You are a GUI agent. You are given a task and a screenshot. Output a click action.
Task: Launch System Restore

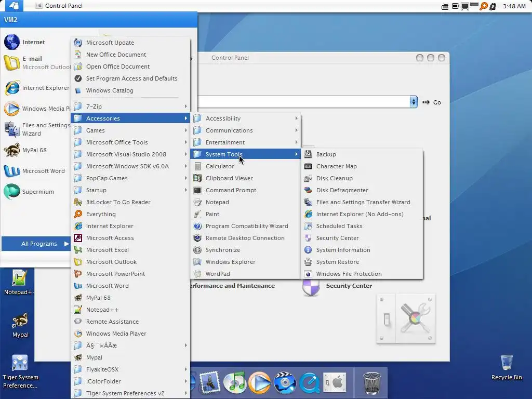click(362, 262)
